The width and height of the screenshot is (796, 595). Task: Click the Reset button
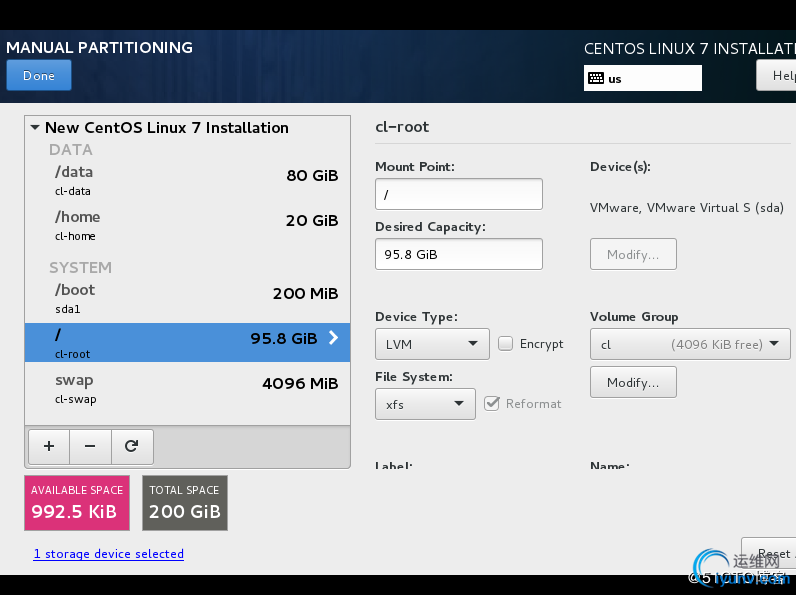pyautogui.click(x=769, y=552)
